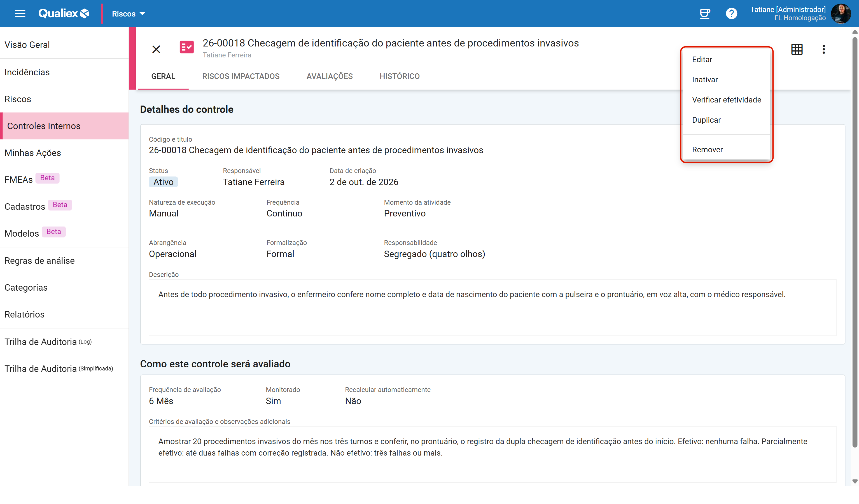Close the control detail with X
Viewport: 859px width, 504px height.
coord(156,50)
